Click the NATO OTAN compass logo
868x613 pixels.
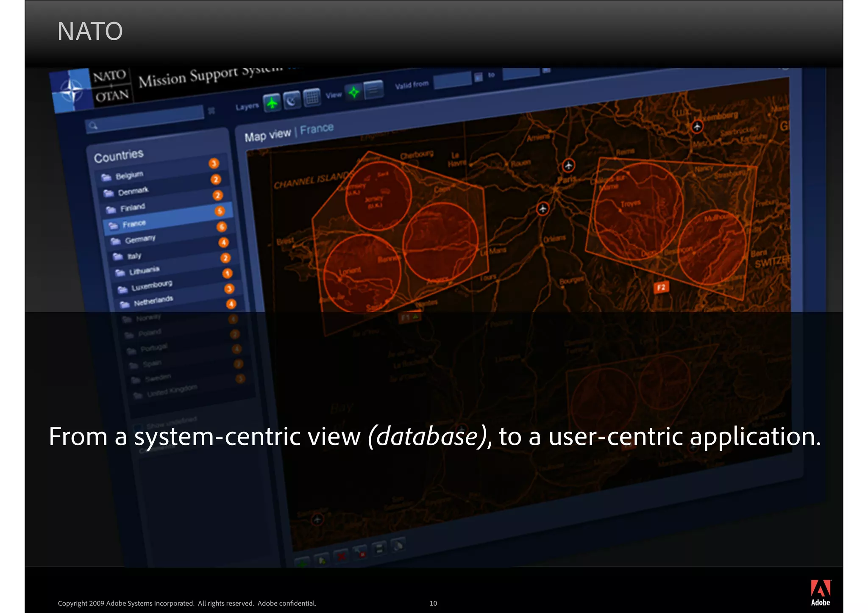pos(72,91)
